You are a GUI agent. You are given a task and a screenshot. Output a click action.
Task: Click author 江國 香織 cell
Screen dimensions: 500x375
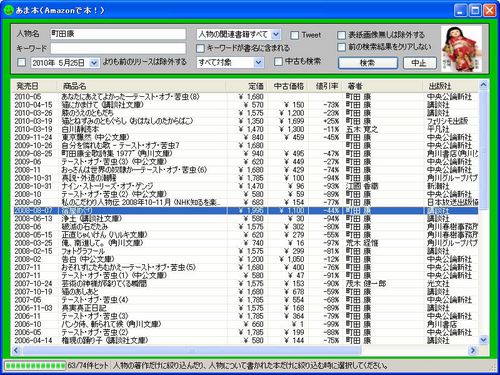point(362,186)
